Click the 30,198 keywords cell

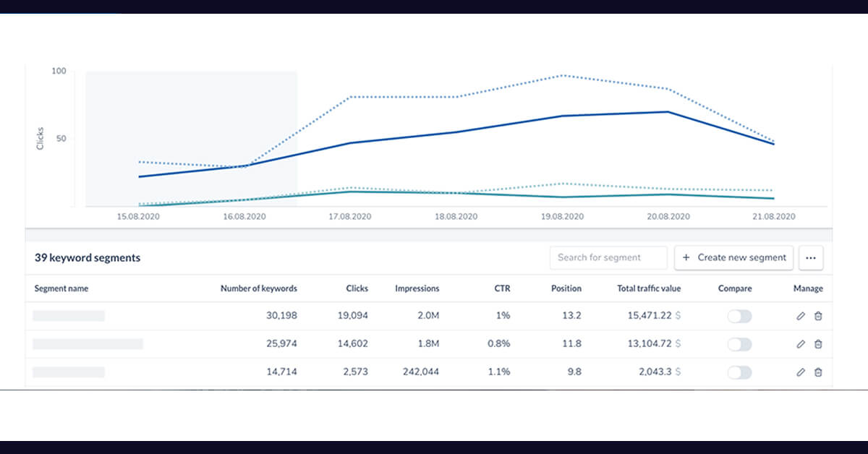pyautogui.click(x=282, y=316)
